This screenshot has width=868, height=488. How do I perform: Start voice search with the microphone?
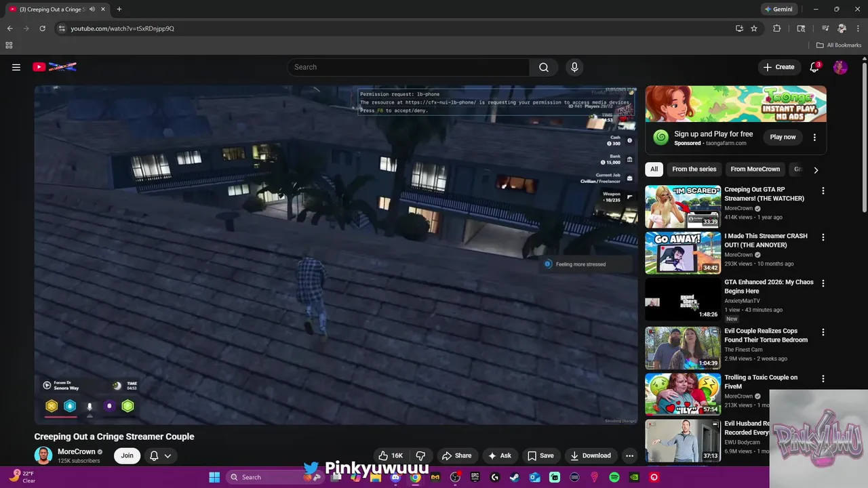pos(574,67)
